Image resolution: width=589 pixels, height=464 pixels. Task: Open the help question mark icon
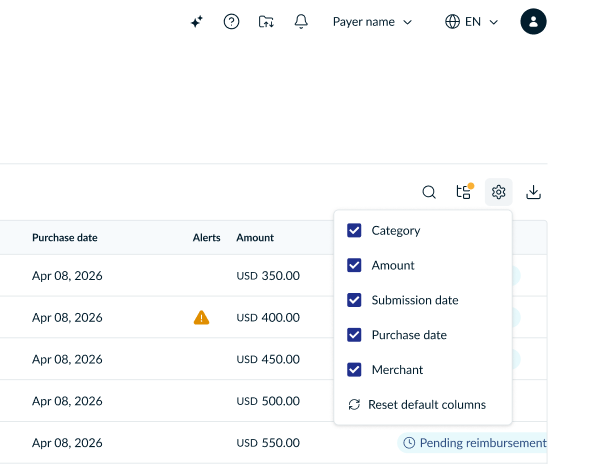[231, 22]
